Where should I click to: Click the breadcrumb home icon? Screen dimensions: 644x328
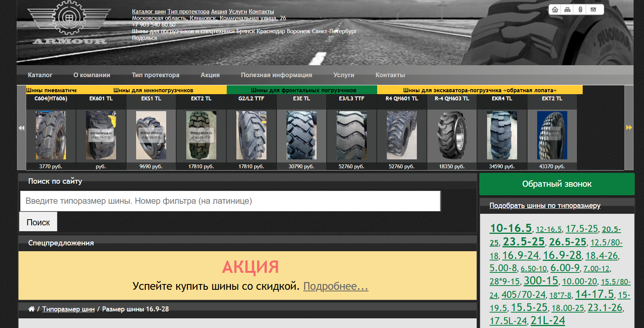pos(31,309)
